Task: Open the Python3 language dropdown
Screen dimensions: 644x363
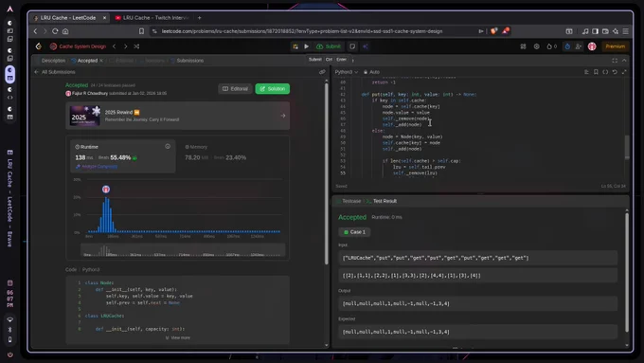Action: (x=347, y=72)
